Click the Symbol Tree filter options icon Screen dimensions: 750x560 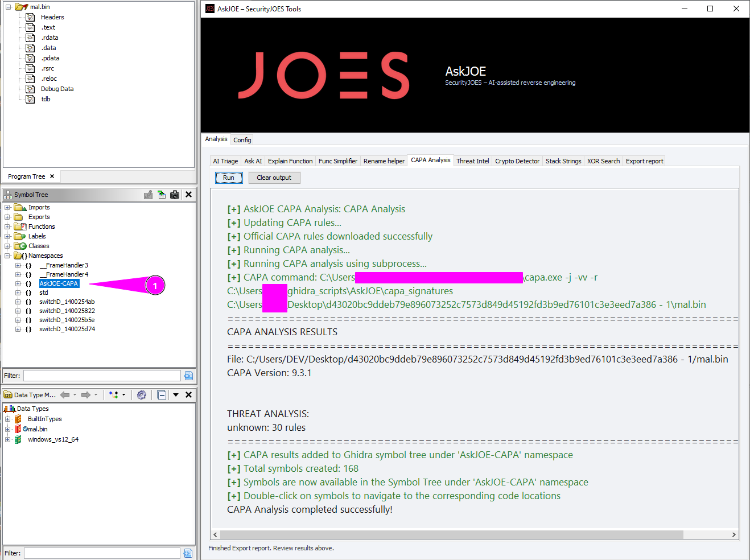coord(188,376)
